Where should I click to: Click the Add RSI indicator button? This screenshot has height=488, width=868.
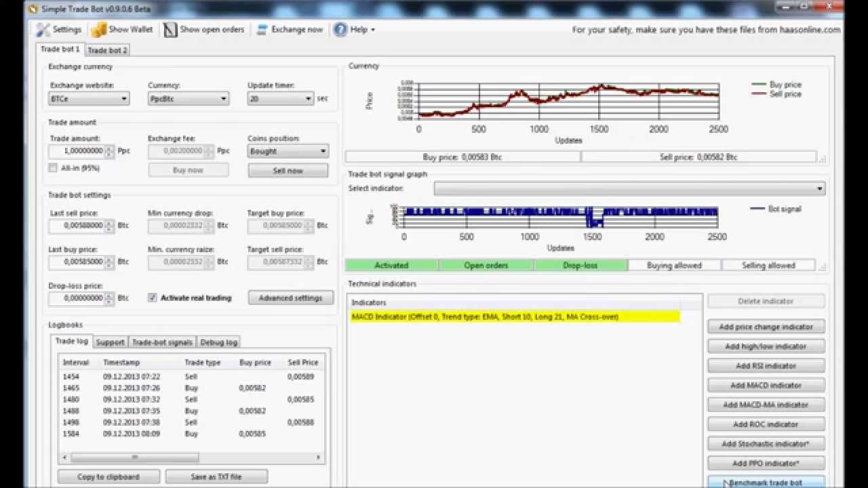766,366
